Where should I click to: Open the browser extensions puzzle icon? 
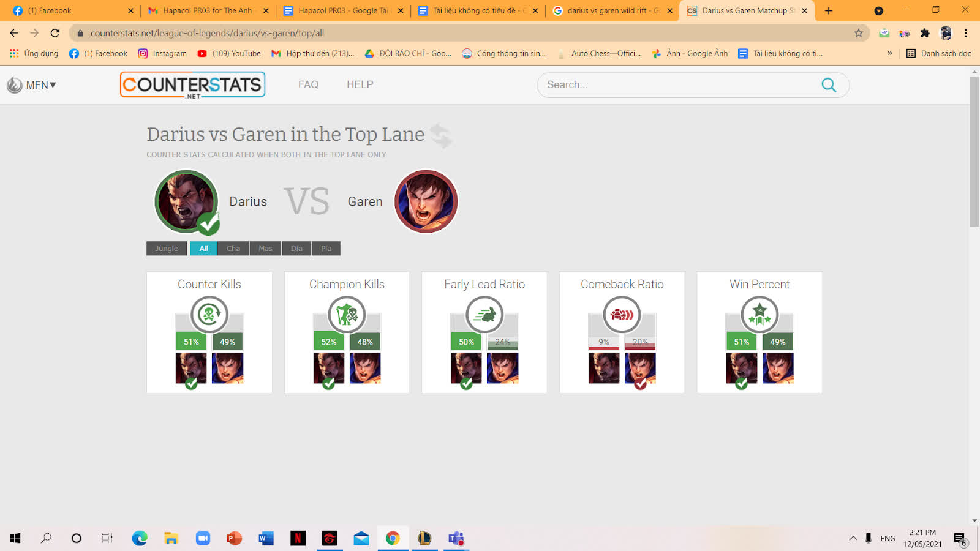[x=925, y=33]
